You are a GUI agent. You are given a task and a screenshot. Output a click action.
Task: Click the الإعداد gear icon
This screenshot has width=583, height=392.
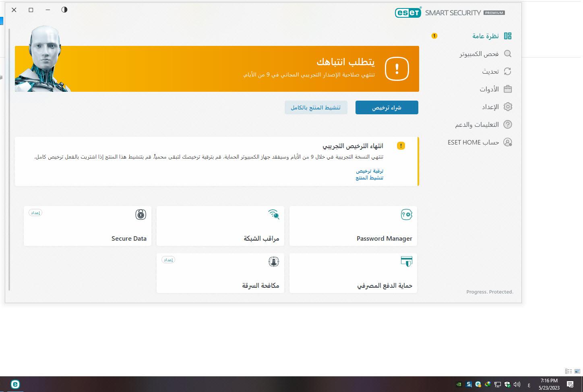point(508,107)
